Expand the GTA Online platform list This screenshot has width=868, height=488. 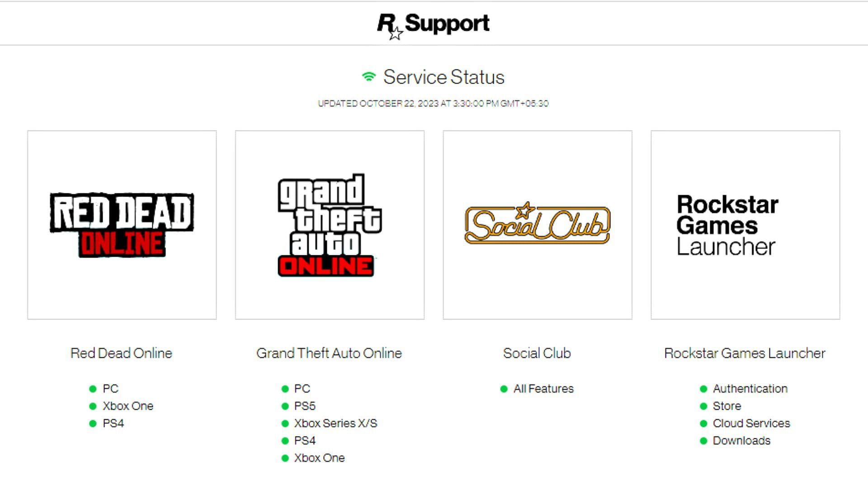329,353
